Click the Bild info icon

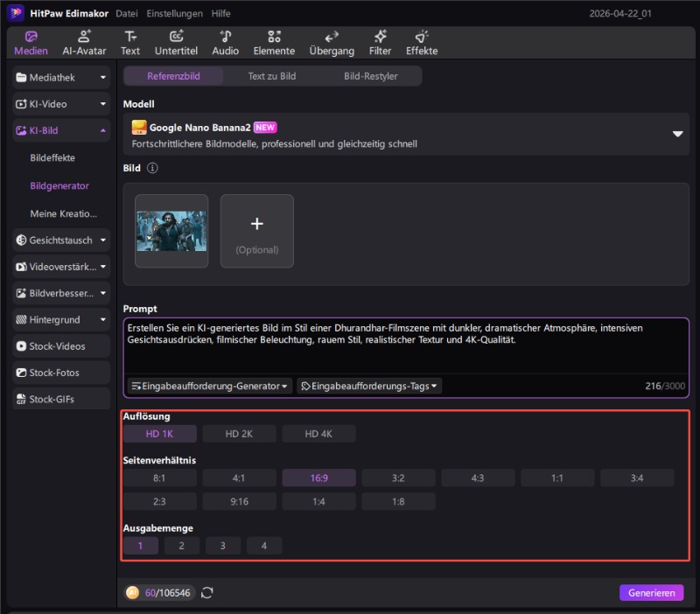(x=152, y=168)
